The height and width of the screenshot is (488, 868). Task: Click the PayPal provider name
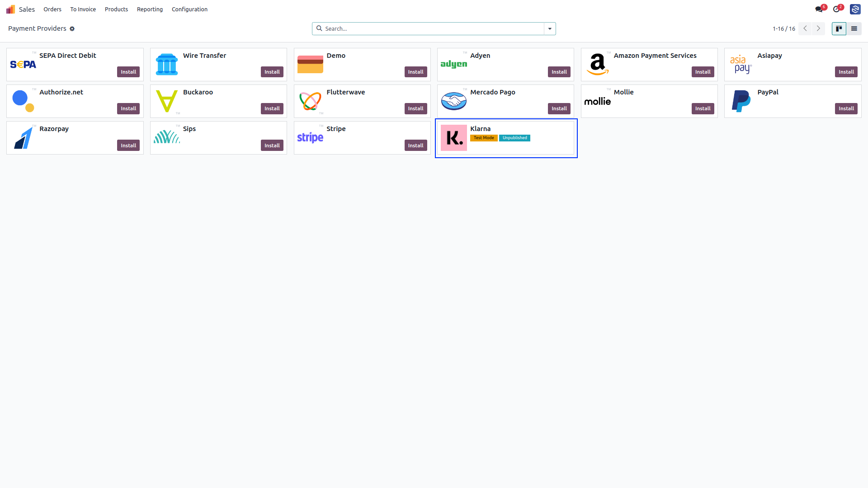[768, 92]
